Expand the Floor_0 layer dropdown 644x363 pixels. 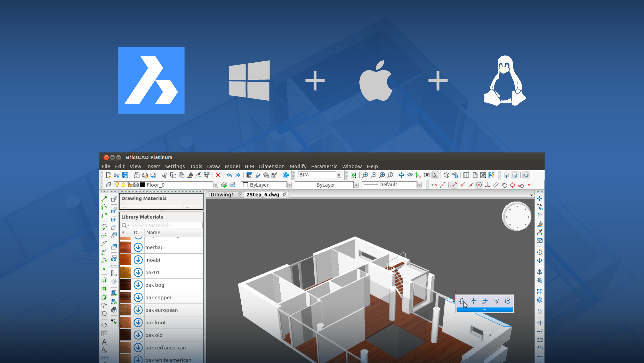[x=215, y=185]
